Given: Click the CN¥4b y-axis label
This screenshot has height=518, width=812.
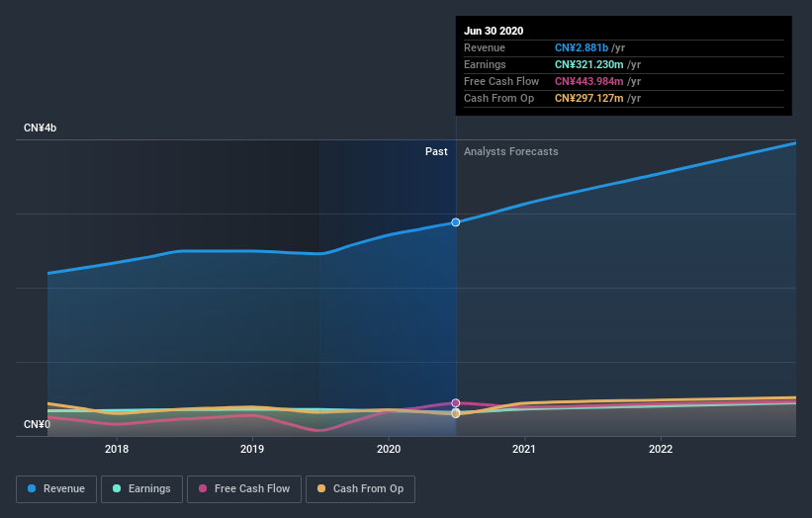Looking at the screenshot, I should 40,128.
